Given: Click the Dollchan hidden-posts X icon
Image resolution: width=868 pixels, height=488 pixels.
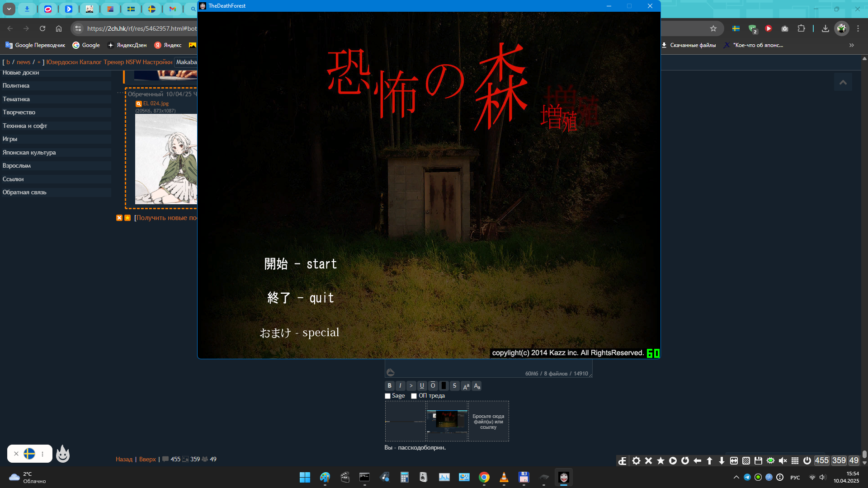Looking at the screenshot, I should click(648, 460).
